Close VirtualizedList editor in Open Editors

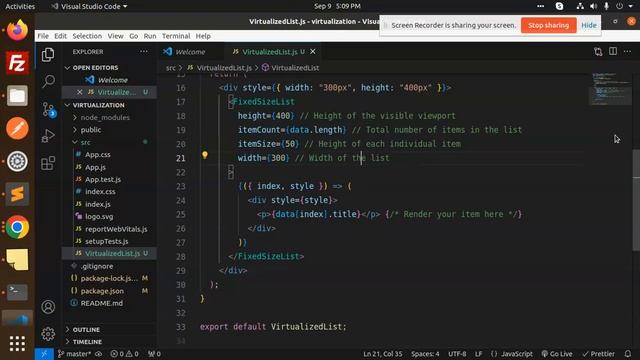coord(80,92)
